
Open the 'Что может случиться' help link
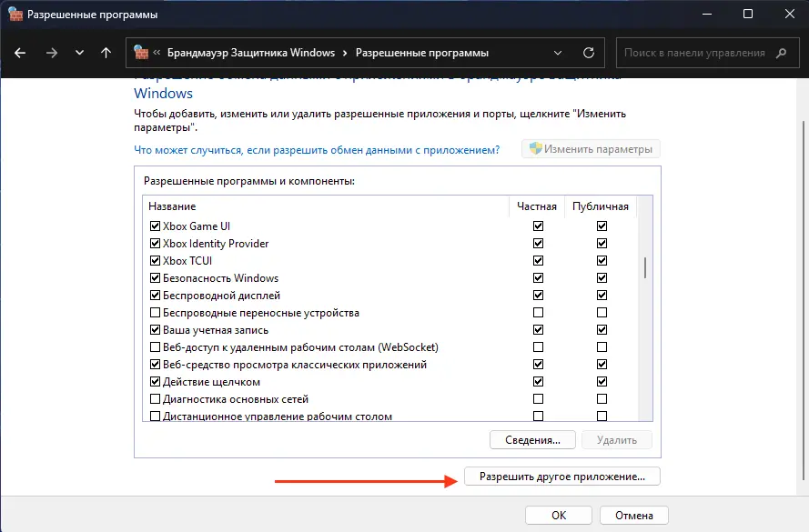tap(317, 150)
